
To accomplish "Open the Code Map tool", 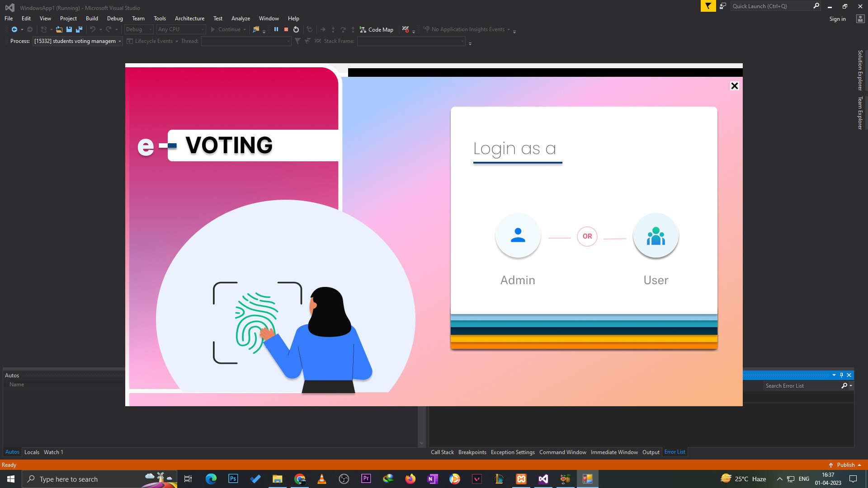I will (x=377, y=29).
